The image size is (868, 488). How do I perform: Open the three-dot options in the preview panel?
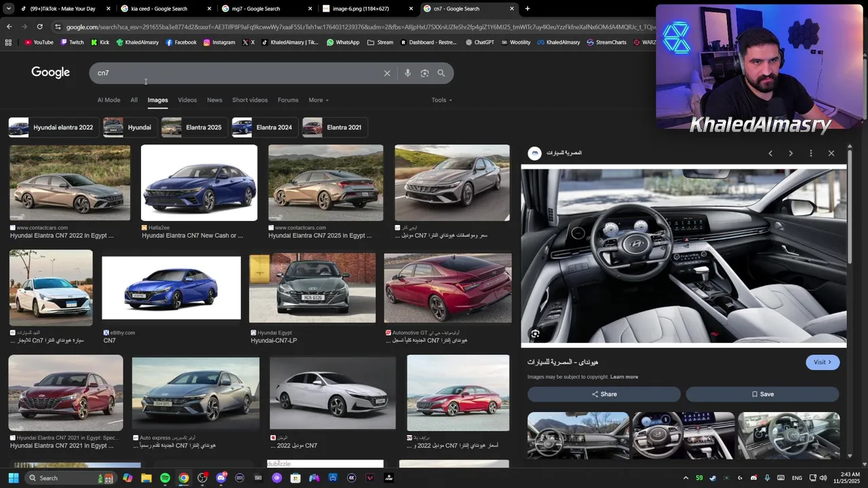pos(811,153)
